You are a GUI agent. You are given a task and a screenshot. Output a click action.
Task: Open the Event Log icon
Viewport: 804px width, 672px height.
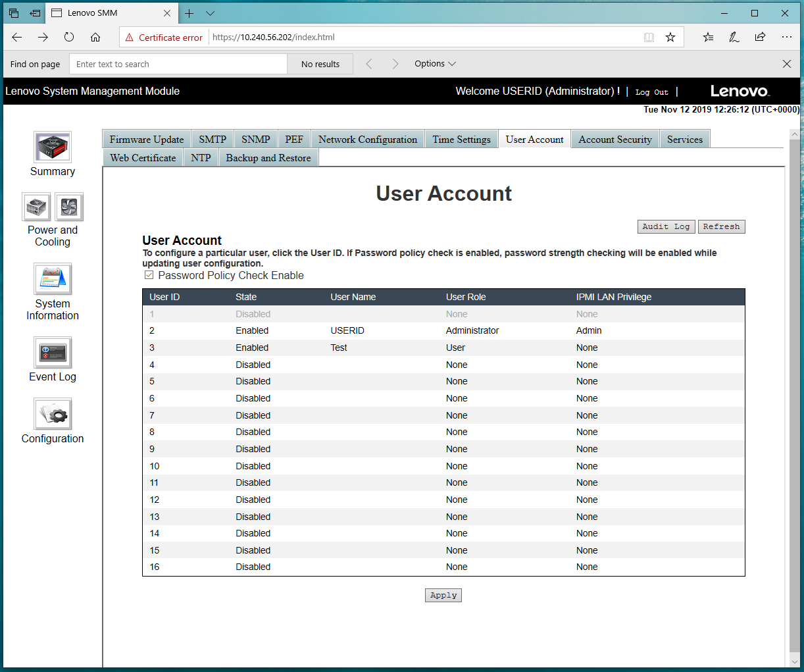point(53,353)
